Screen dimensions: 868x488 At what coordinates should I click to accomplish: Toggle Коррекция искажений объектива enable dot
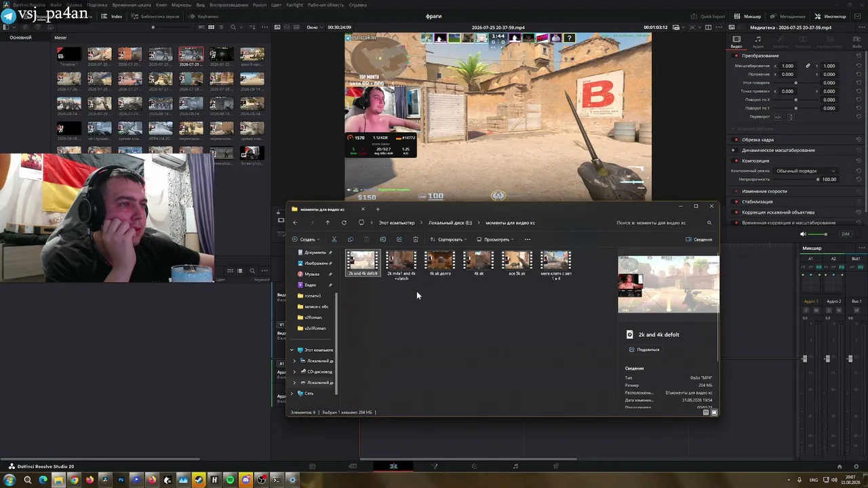736,212
